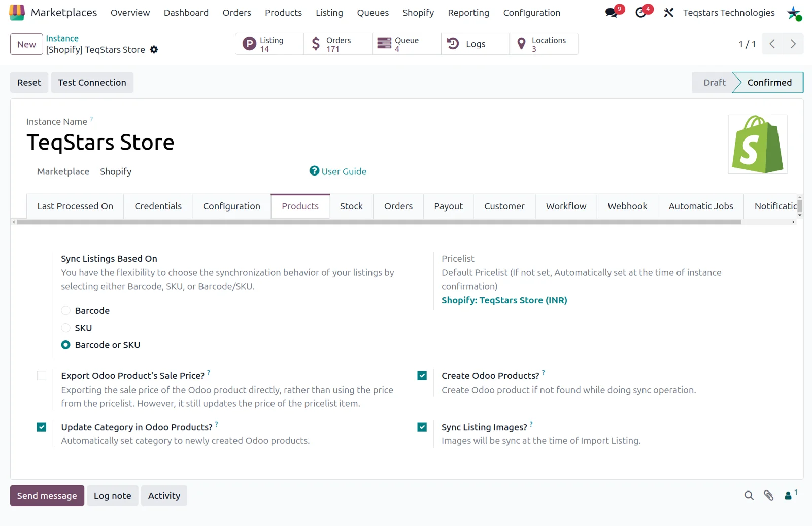The image size is (812, 526).
Task: Click the User Guide question mark icon
Action: pyautogui.click(x=314, y=171)
